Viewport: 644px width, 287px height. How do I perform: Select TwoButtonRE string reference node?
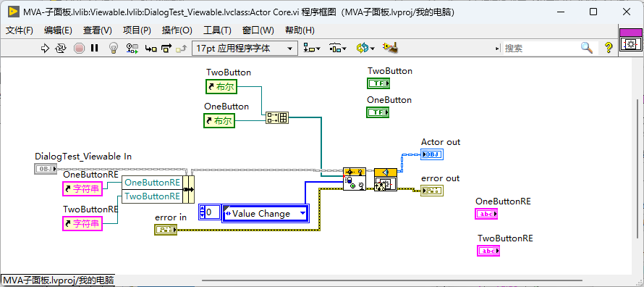click(x=82, y=224)
